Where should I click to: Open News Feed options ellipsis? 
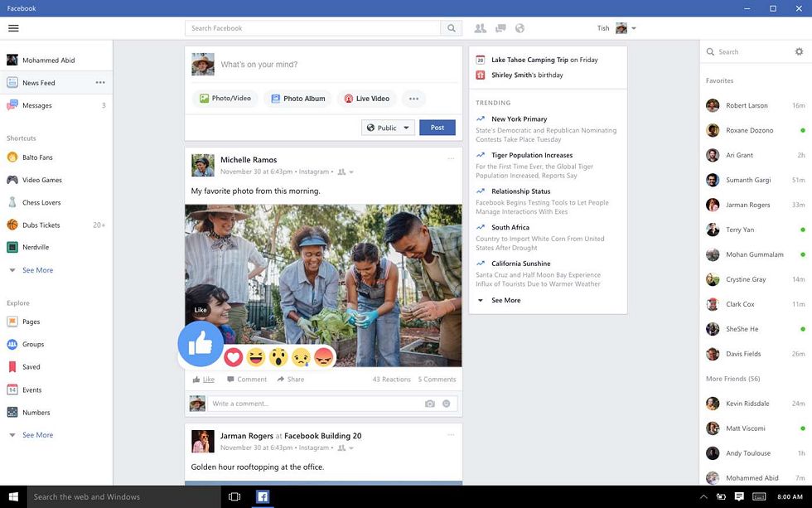click(100, 82)
